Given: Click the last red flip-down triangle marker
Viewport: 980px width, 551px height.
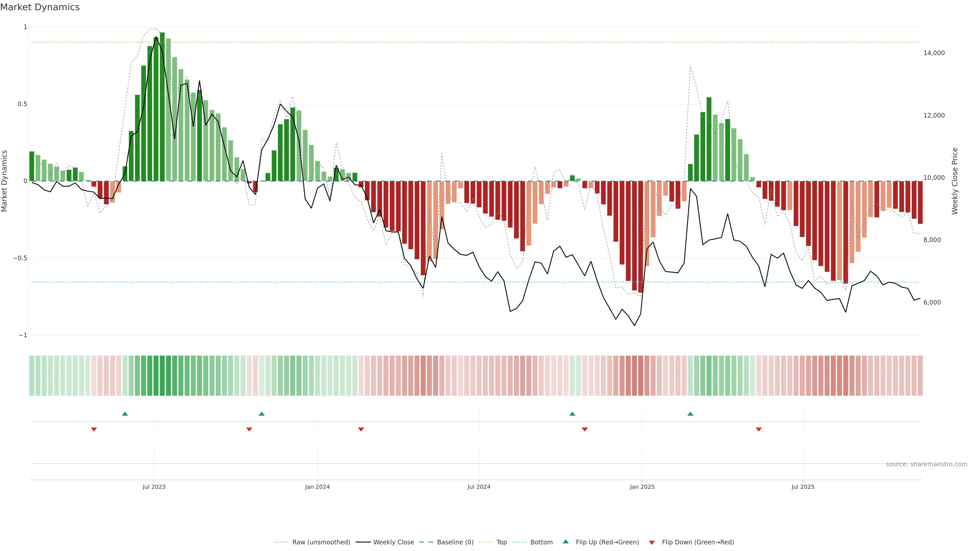Looking at the screenshot, I should point(758,429).
